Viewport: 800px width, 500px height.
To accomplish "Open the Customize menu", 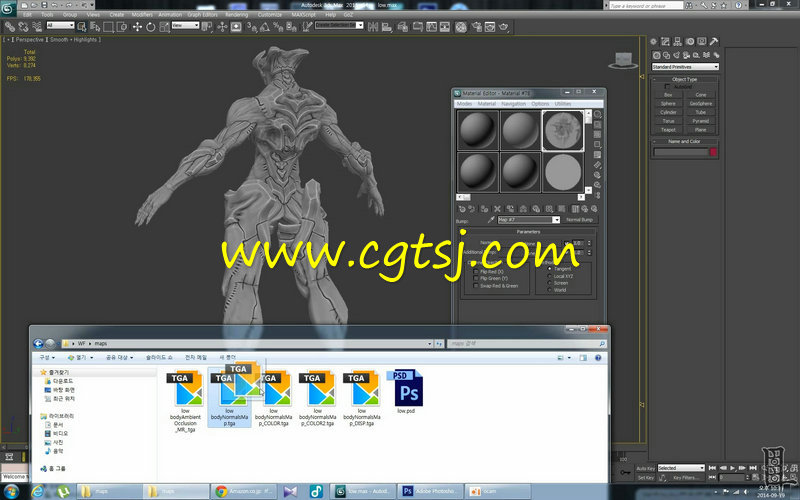I will click(x=270, y=15).
